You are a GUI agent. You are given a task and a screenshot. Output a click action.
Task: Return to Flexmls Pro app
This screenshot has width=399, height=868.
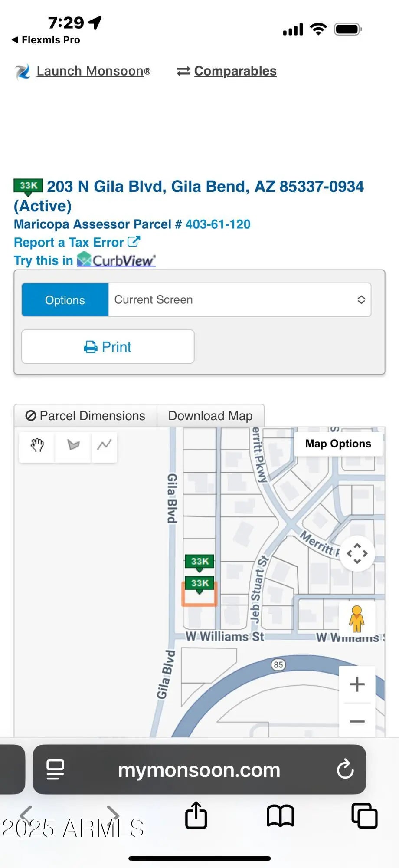[46, 40]
